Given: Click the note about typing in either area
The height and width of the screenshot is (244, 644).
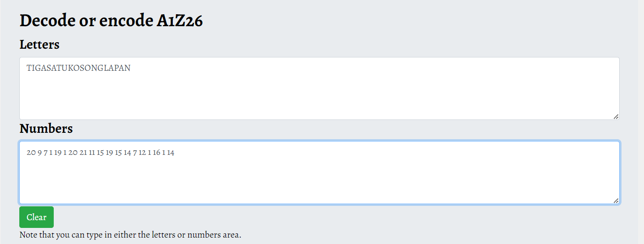Looking at the screenshot, I should [130, 235].
